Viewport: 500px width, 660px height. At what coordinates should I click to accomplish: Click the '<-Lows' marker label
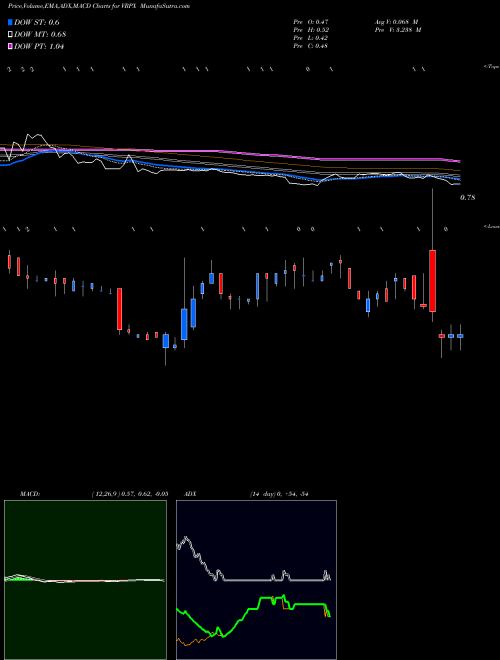click(492, 226)
